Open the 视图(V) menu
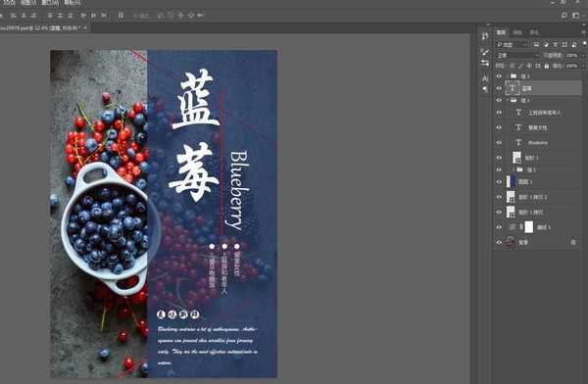The width and height of the screenshot is (588, 384). [x=28, y=3]
